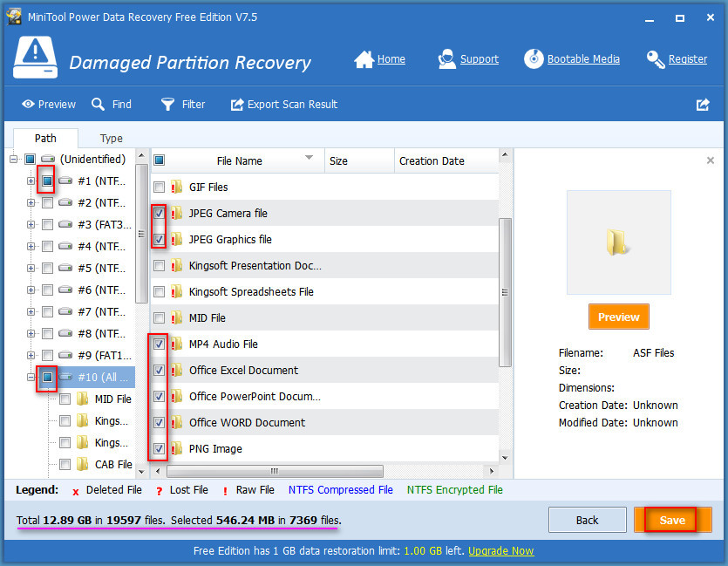The image size is (728, 566).
Task: Close the preview pane with the X
Action: pyautogui.click(x=711, y=160)
